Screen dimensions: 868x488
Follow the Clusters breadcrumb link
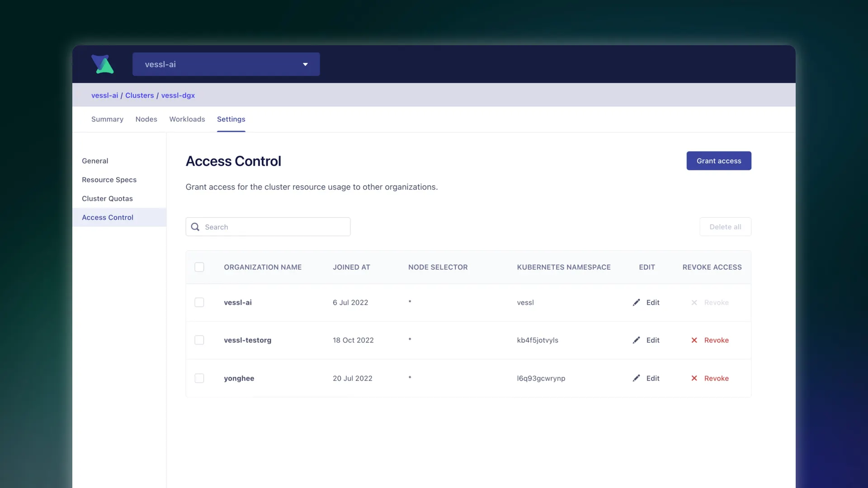click(139, 95)
